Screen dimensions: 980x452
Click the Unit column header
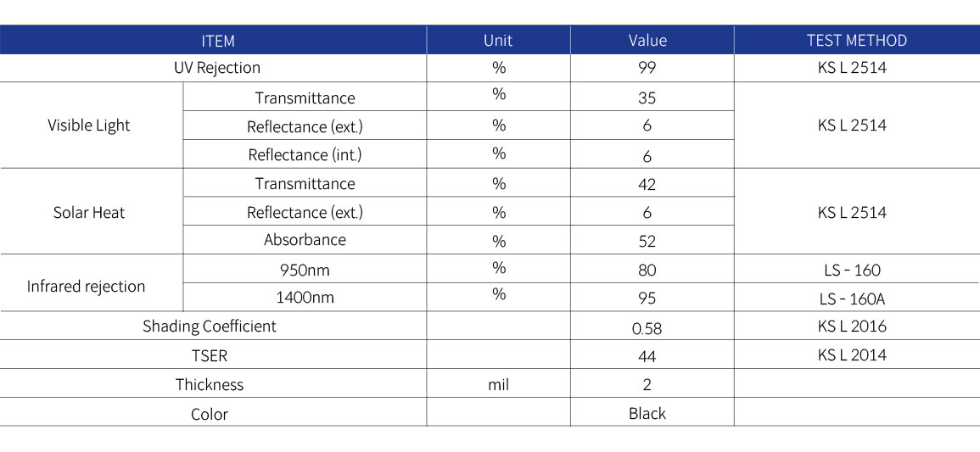[498, 41]
